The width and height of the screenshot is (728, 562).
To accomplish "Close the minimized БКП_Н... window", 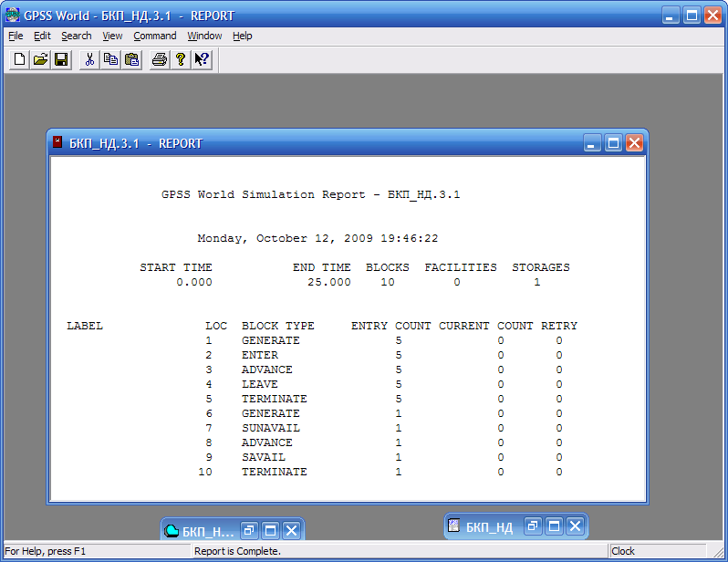I will click(x=292, y=530).
